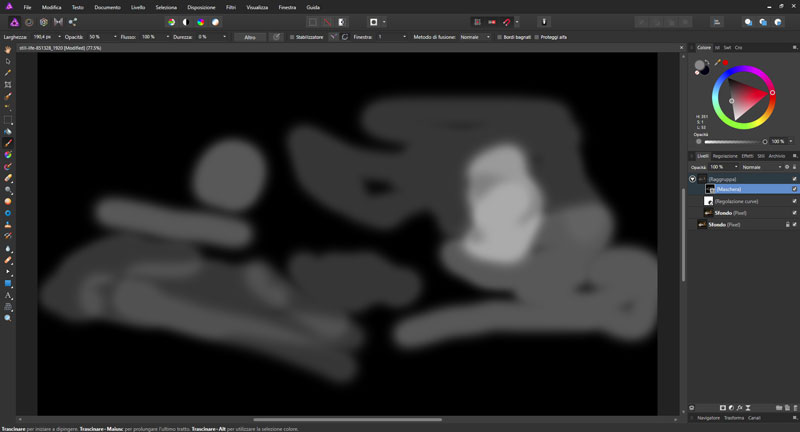Select the Flood Fill tool
The width and height of the screenshot is (800, 432).
pyautogui.click(x=8, y=132)
